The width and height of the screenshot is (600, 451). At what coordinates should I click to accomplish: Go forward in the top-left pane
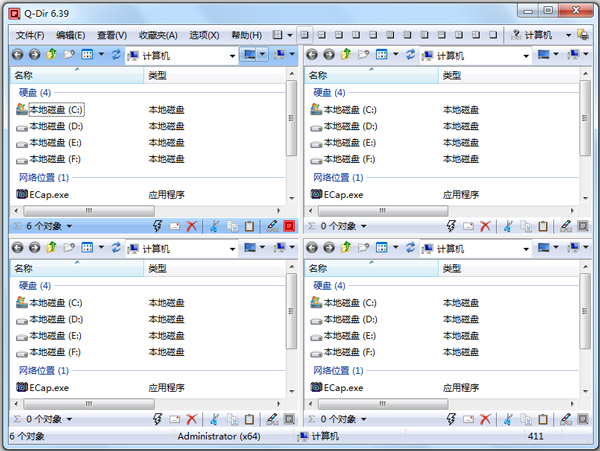(34, 55)
